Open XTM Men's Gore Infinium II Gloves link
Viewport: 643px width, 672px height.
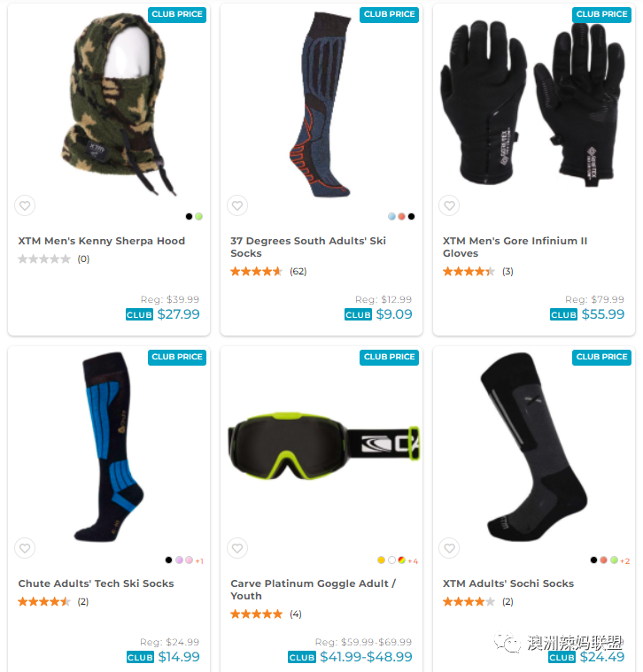515,247
